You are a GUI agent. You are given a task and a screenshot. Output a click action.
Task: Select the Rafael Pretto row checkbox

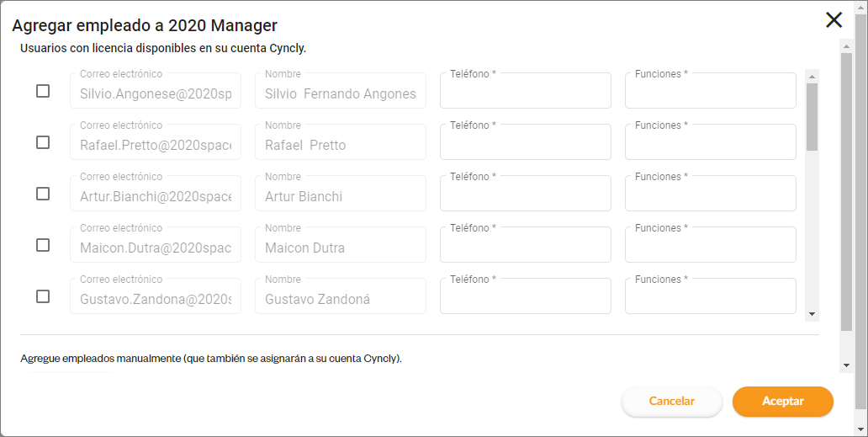43,142
